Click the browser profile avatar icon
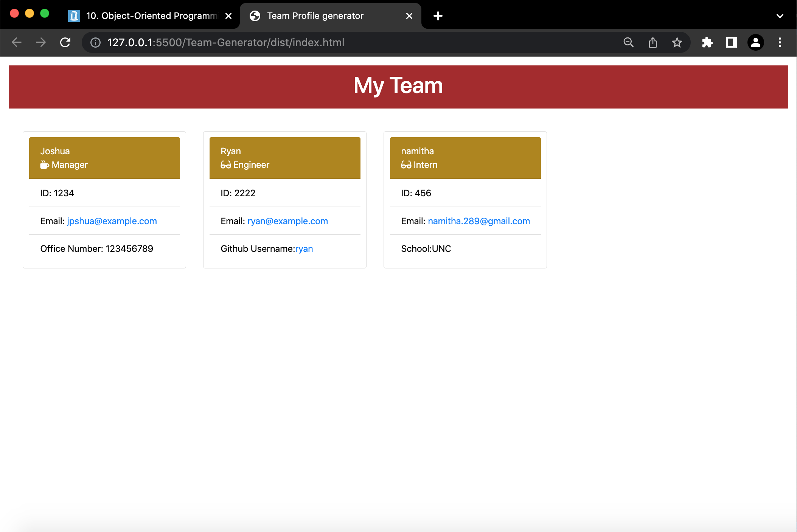 click(755, 42)
